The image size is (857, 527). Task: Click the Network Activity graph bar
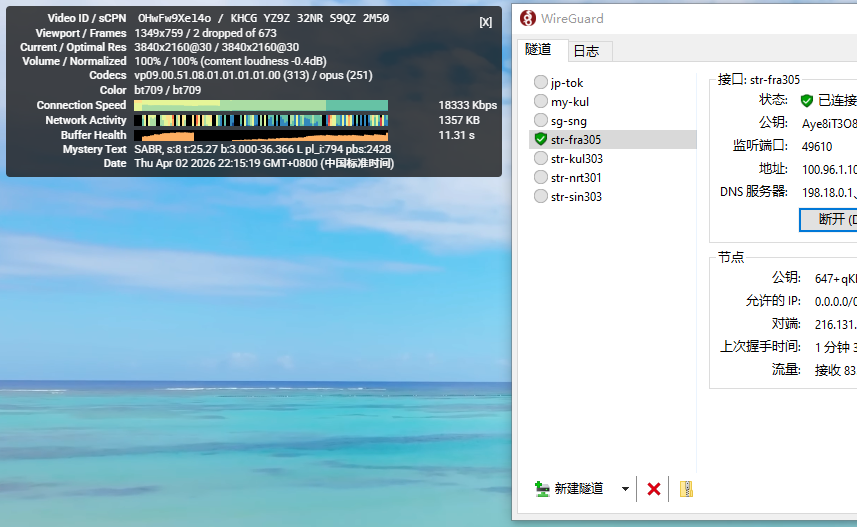[261, 120]
